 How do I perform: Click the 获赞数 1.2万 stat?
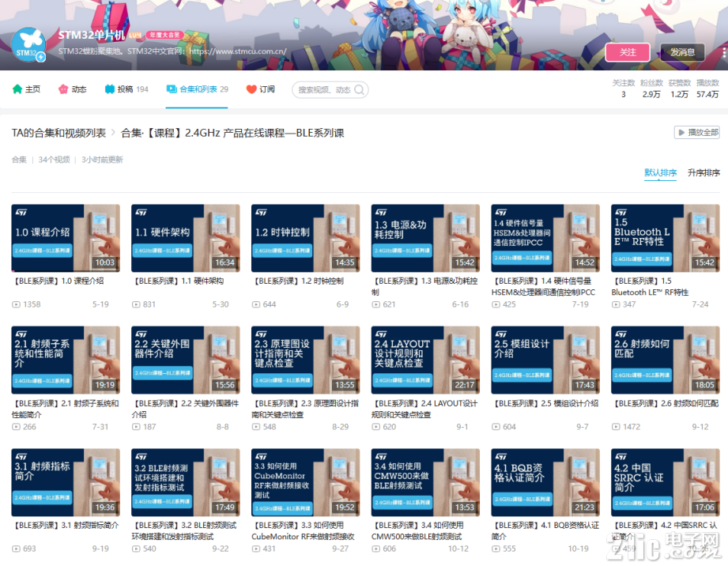coord(679,89)
